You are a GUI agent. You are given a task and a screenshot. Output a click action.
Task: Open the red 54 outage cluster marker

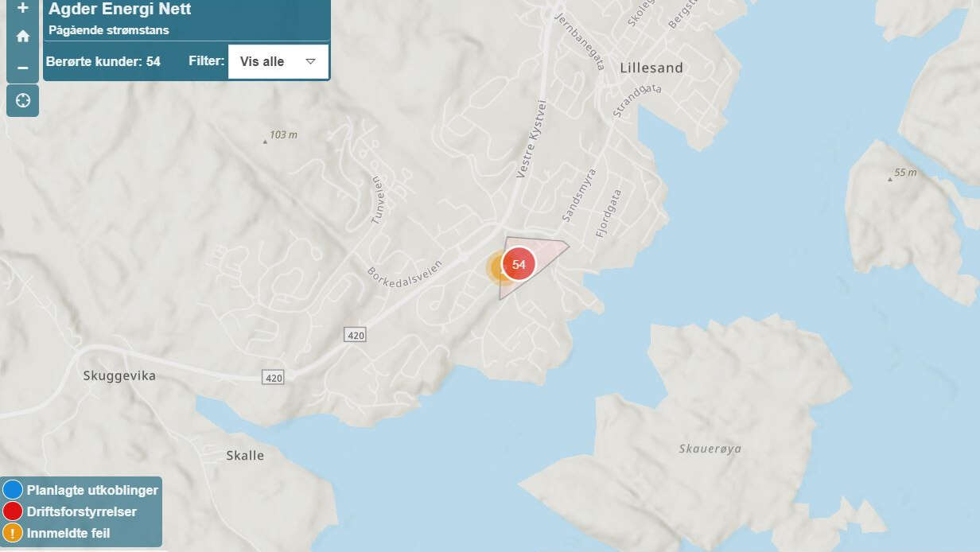pos(519,264)
